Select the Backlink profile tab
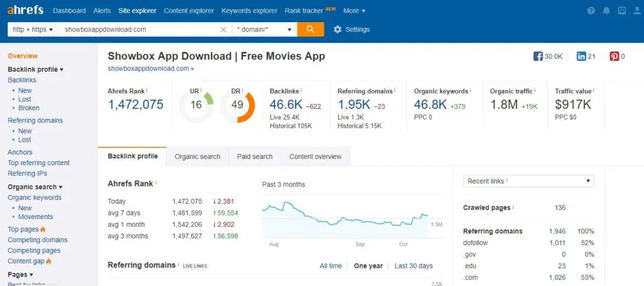644x286 pixels. coord(132,156)
